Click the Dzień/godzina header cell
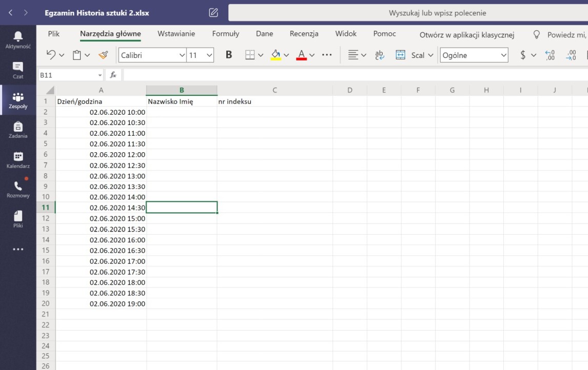This screenshot has height=370, width=588. tap(101, 101)
